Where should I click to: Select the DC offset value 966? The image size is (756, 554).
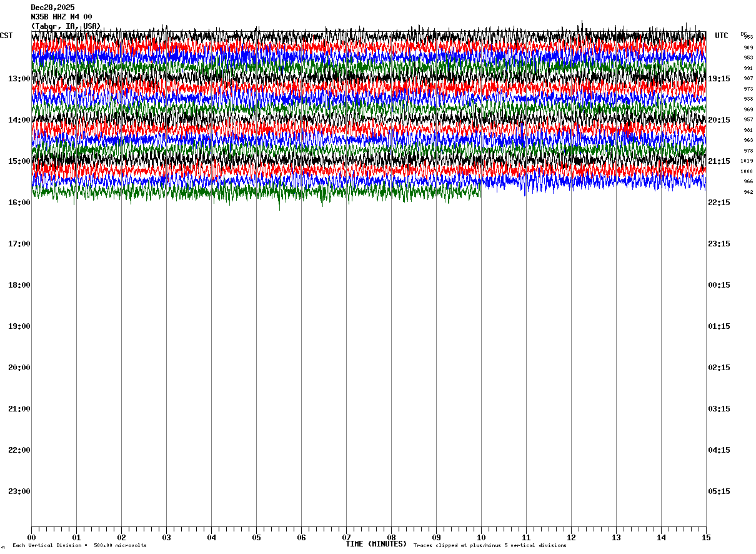coord(748,181)
